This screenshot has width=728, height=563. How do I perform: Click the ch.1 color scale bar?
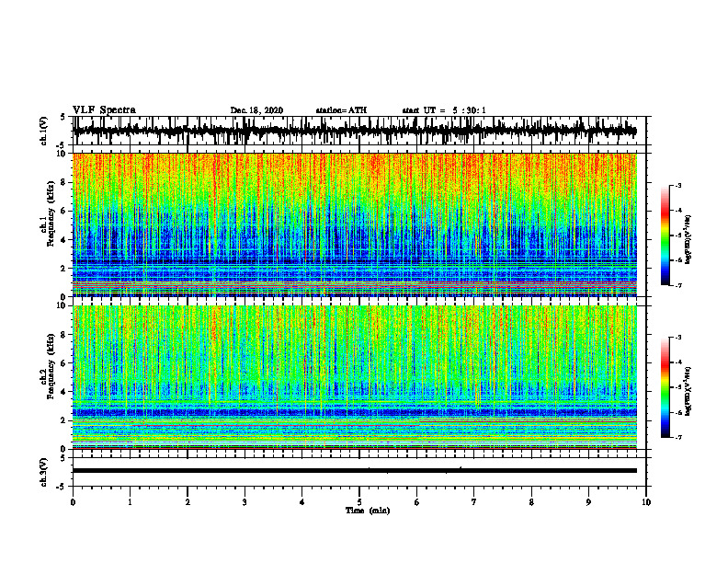[665, 236]
